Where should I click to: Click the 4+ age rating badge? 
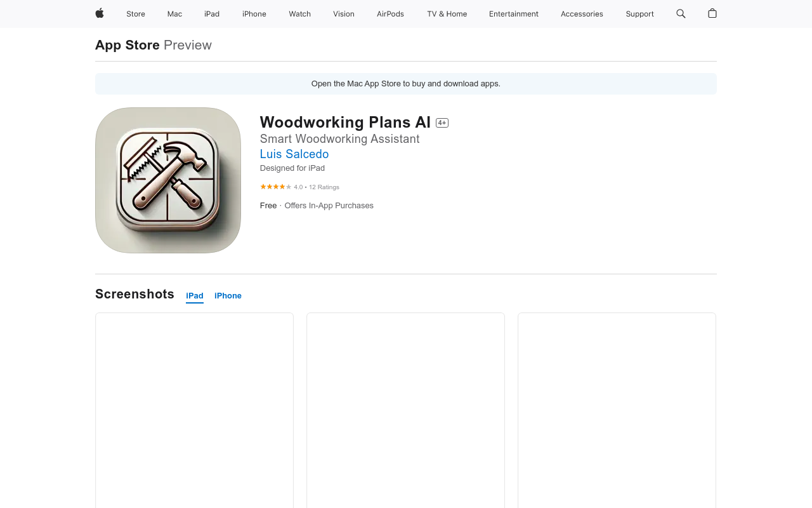click(x=442, y=123)
